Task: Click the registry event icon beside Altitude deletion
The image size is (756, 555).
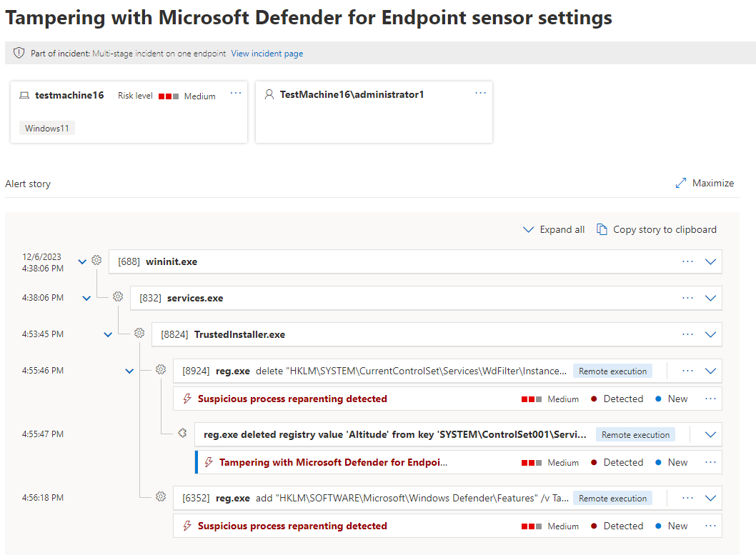Action: pyautogui.click(x=182, y=433)
